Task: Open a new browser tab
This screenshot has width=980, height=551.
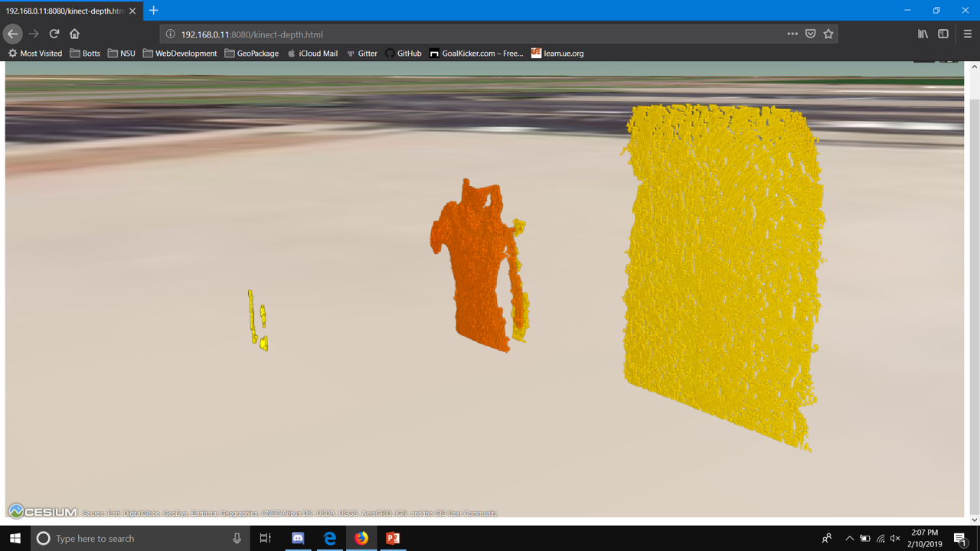Action: click(x=154, y=11)
